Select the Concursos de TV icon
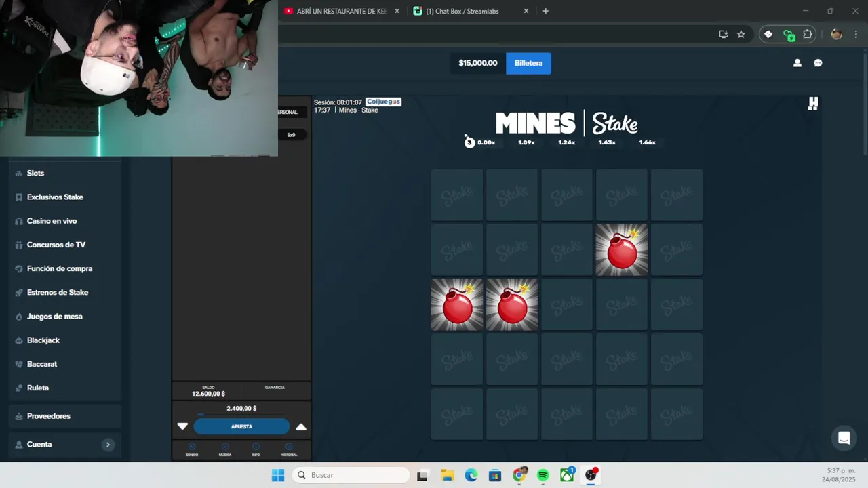Screen dimensions: 868x488 pyautogui.click(x=19, y=245)
